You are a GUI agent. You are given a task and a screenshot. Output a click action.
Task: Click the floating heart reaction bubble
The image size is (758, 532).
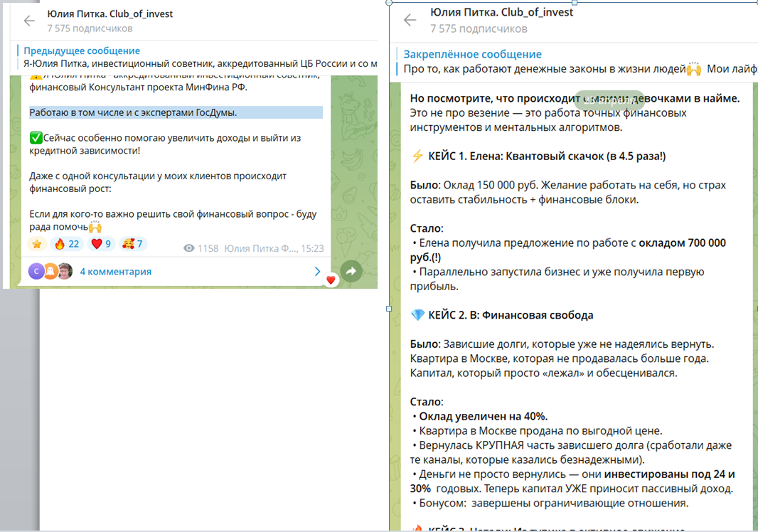point(331,280)
